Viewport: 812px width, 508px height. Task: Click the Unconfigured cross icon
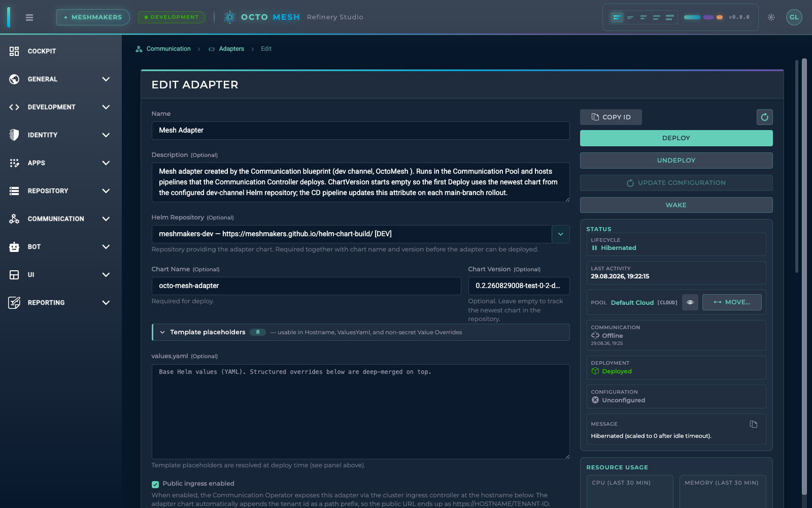tap(595, 400)
